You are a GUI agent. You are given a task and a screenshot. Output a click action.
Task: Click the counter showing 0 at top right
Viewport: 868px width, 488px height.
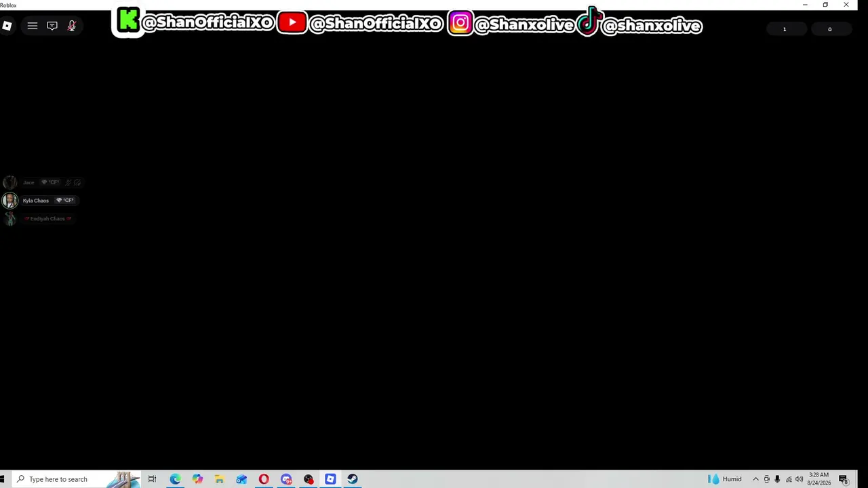[x=829, y=29]
